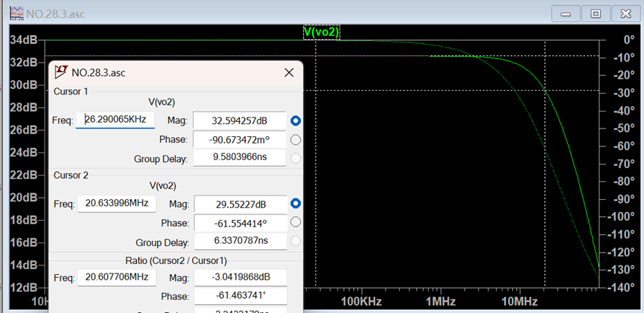The height and width of the screenshot is (313, 644).
Task: Click the -90° label on the phase axis
Action: point(619,199)
